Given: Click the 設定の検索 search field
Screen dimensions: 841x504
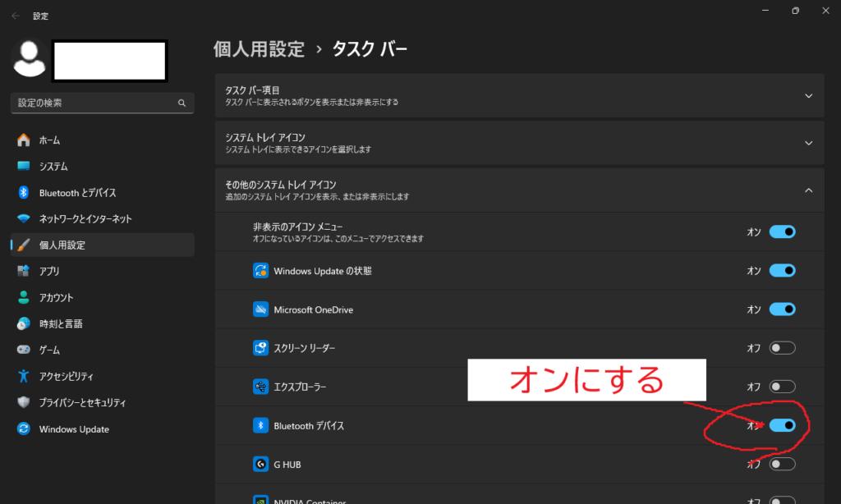Looking at the screenshot, I should pos(94,103).
